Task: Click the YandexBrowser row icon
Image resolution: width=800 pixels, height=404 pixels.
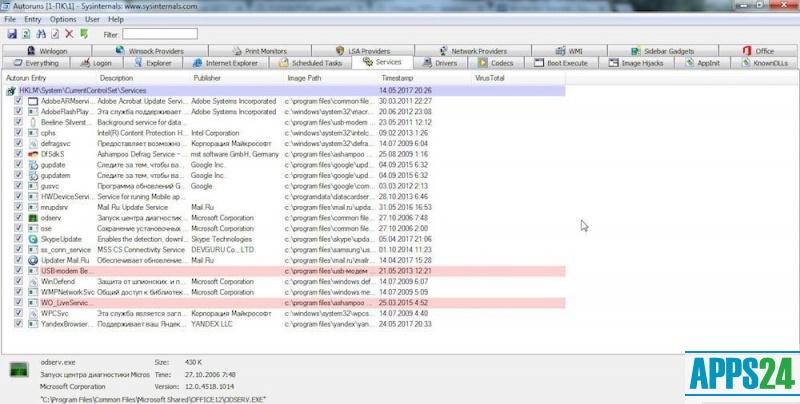Action: click(x=33, y=324)
